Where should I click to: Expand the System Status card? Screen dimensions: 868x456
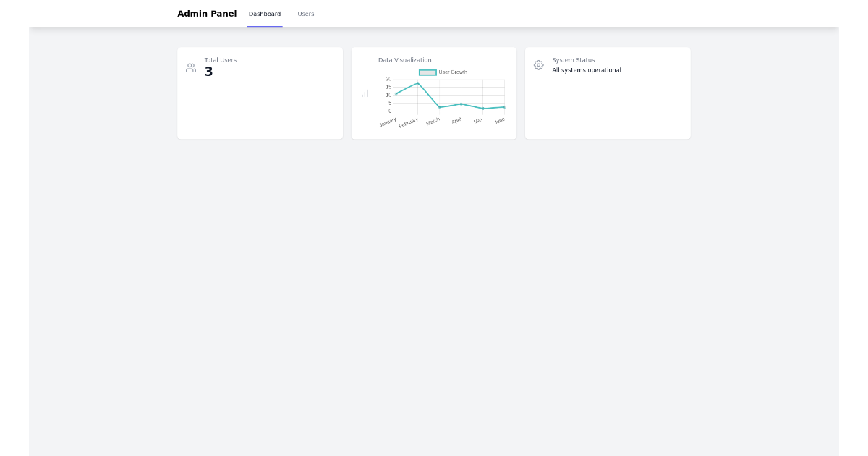[x=608, y=93]
